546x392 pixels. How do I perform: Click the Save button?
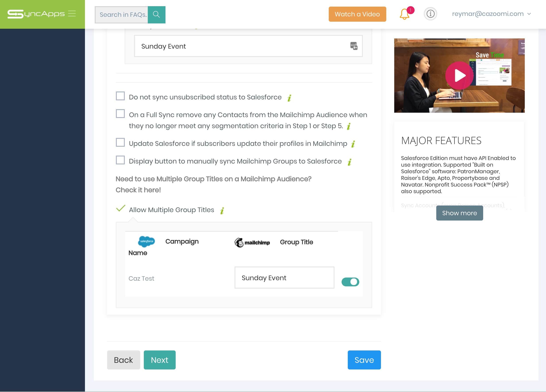click(364, 359)
